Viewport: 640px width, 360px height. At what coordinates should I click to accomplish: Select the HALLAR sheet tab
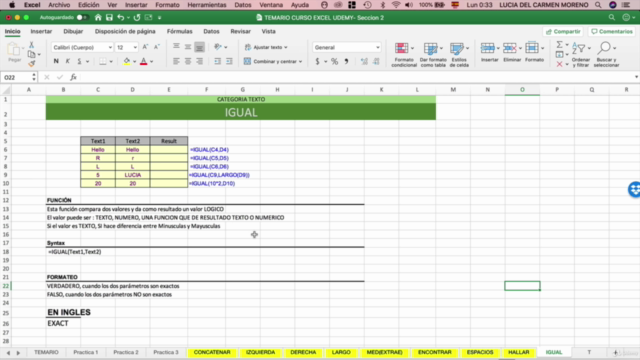(518, 352)
